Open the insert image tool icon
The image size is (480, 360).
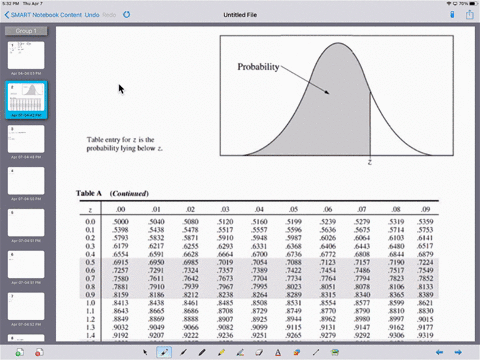[335, 352]
